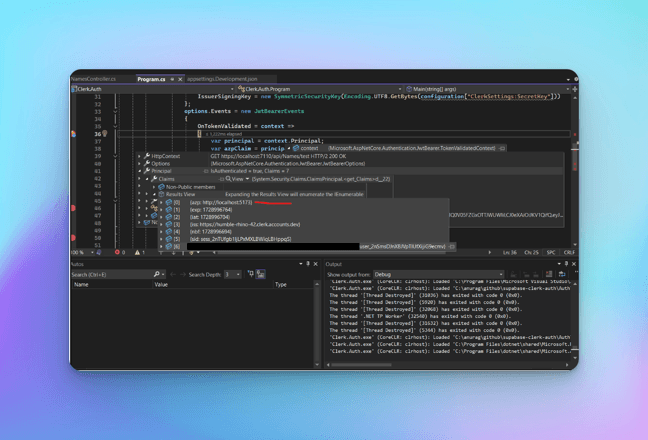The width and height of the screenshot is (648, 440).
Task: Click the Autos search magnifier icon
Action: (157, 274)
